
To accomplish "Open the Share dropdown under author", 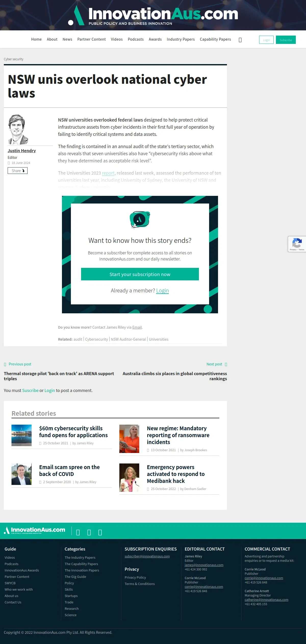I will pyautogui.click(x=18, y=171).
